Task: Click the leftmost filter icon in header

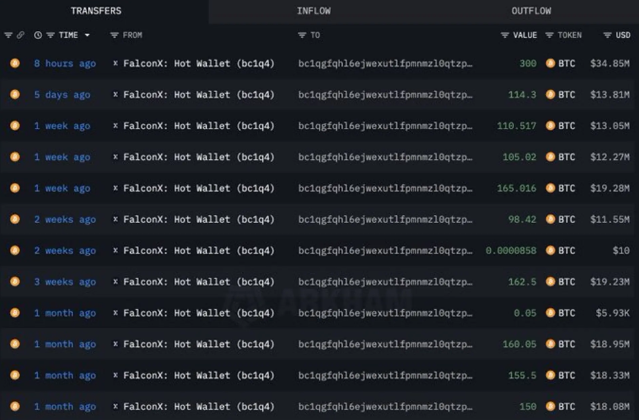Action: click(x=8, y=36)
